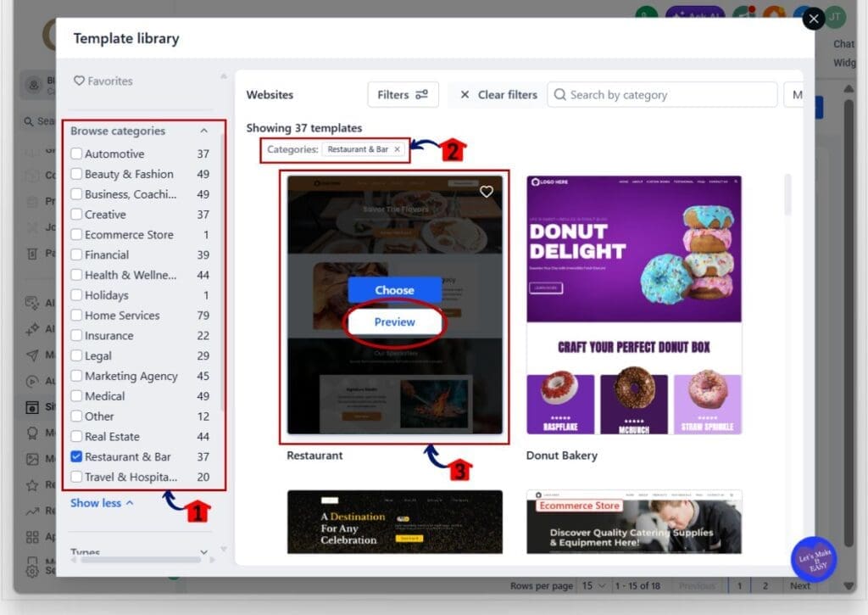Click the blue Choose button

[x=395, y=290]
